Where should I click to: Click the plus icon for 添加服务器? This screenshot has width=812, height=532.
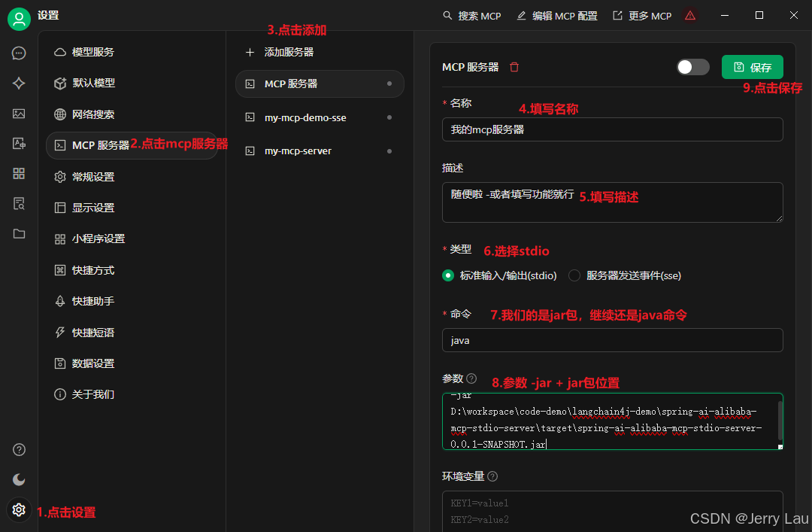coord(250,52)
